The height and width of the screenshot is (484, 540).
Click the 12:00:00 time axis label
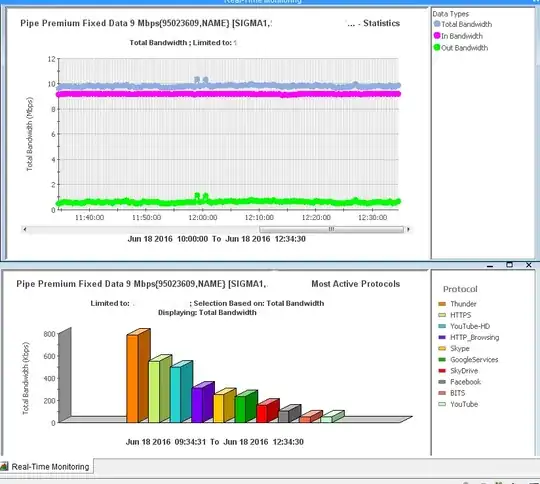[202, 217]
